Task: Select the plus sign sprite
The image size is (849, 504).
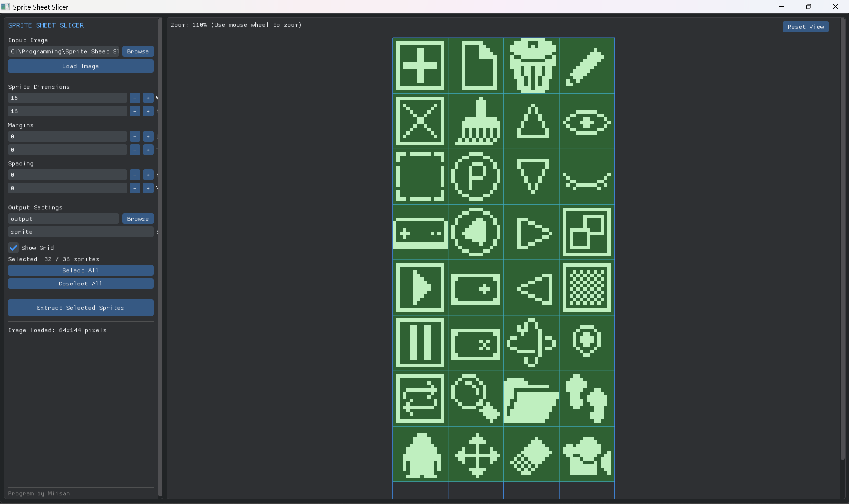Action: click(x=420, y=66)
